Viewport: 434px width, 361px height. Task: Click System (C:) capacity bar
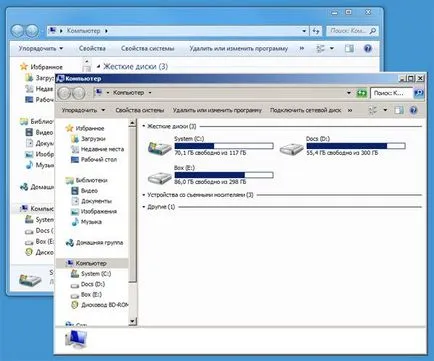pyautogui.click(x=224, y=146)
